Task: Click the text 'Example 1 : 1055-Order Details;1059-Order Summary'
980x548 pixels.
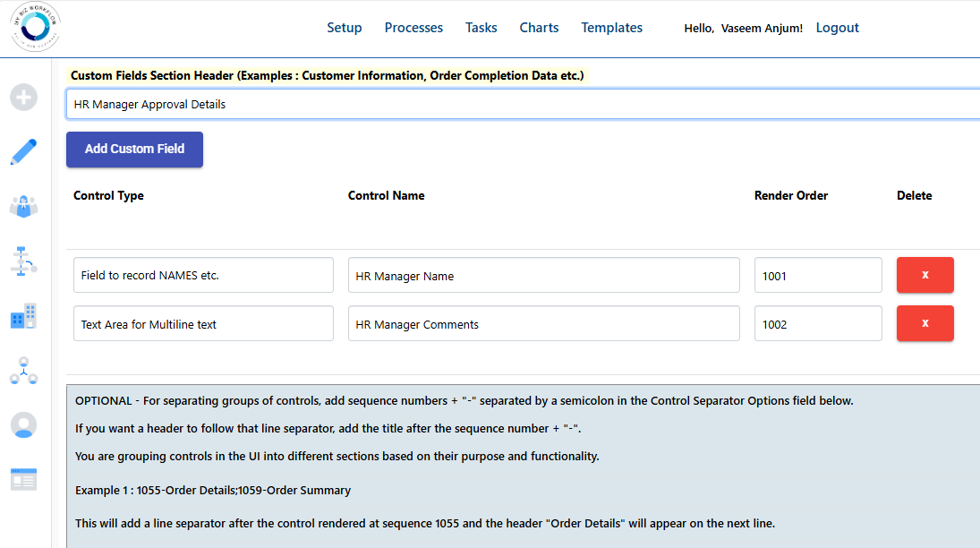Action: tap(213, 491)
